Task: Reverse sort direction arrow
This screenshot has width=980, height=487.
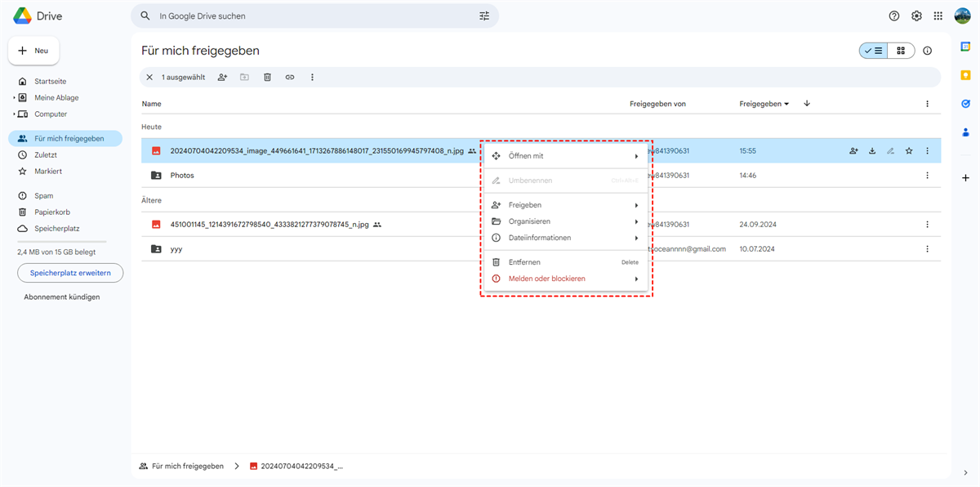Action: (x=807, y=104)
